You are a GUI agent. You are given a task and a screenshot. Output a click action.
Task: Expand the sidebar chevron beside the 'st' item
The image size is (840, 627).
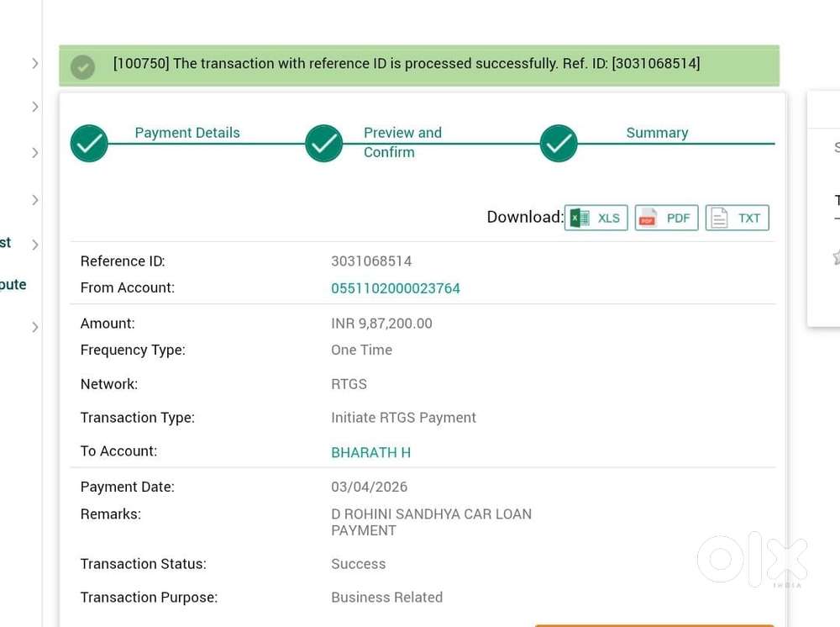tap(34, 245)
